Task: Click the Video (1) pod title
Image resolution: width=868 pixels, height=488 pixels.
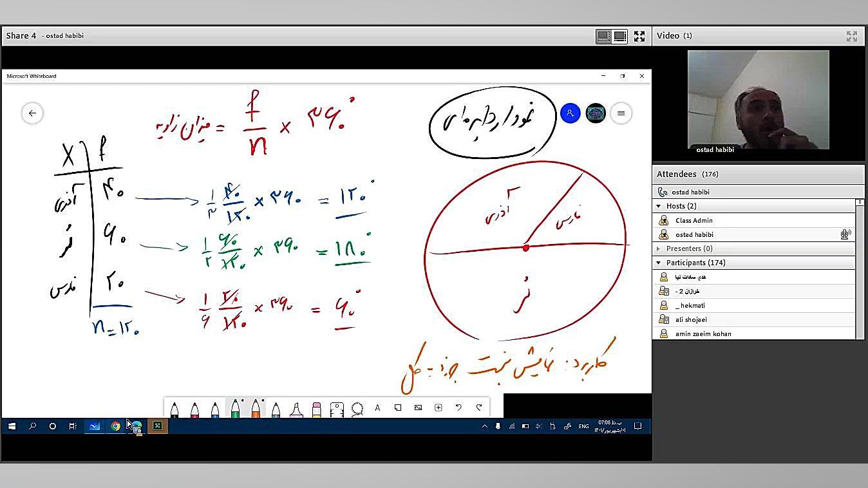Action: [674, 36]
